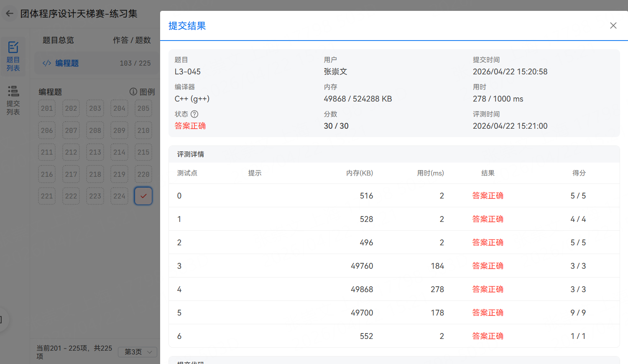Click the back arrow beside the problem set title
The image size is (628, 364).
click(x=10, y=14)
